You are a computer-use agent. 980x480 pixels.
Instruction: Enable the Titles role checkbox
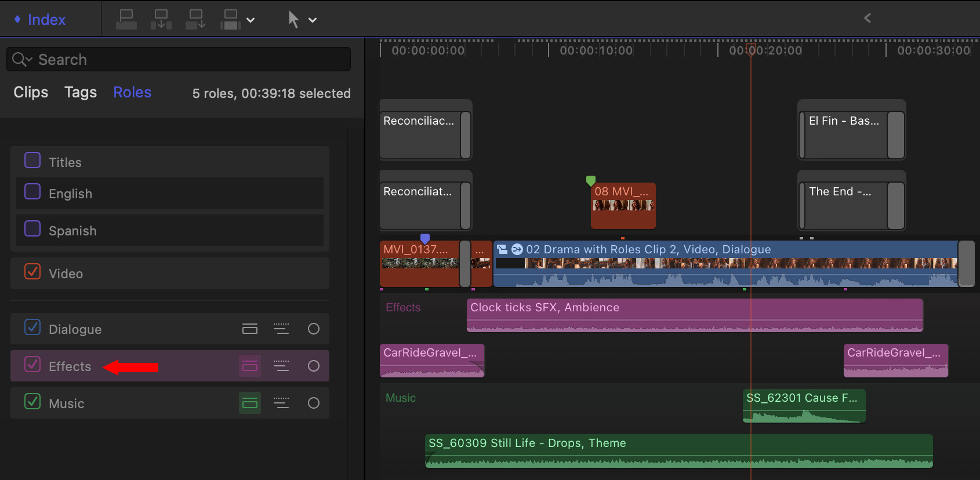[x=32, y=161]
